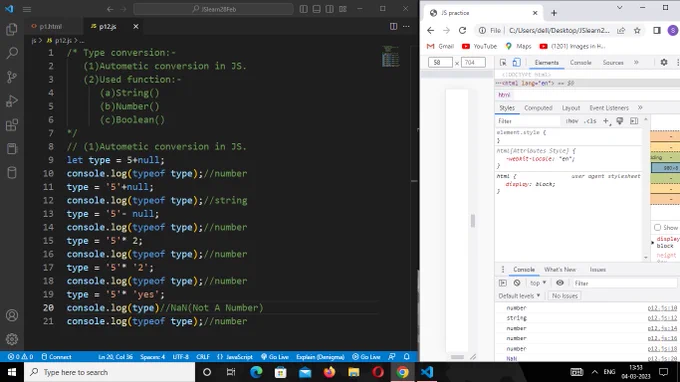Switch to Event Listeners tab
This screenshot has width=680, height=382.
(x=609, y=108)
